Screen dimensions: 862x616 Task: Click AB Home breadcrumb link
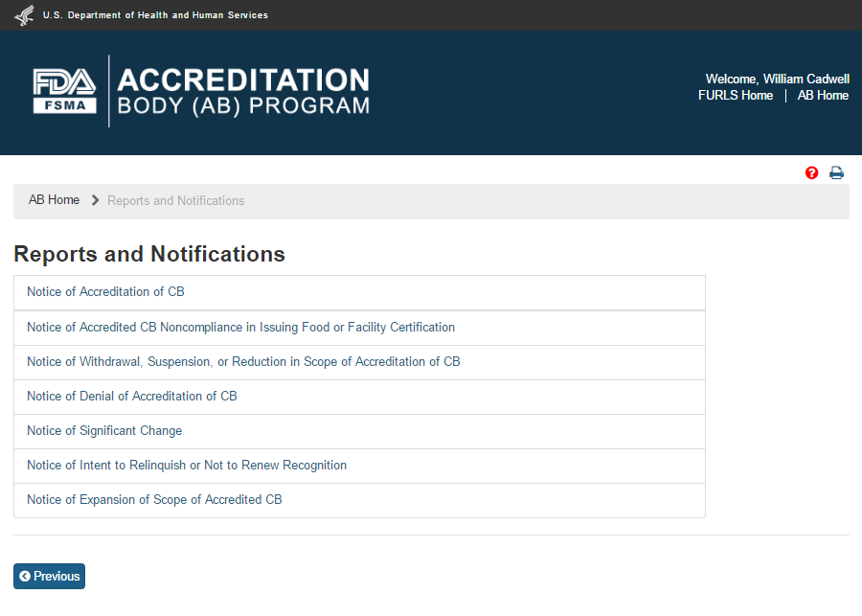(x=54, y=200)
